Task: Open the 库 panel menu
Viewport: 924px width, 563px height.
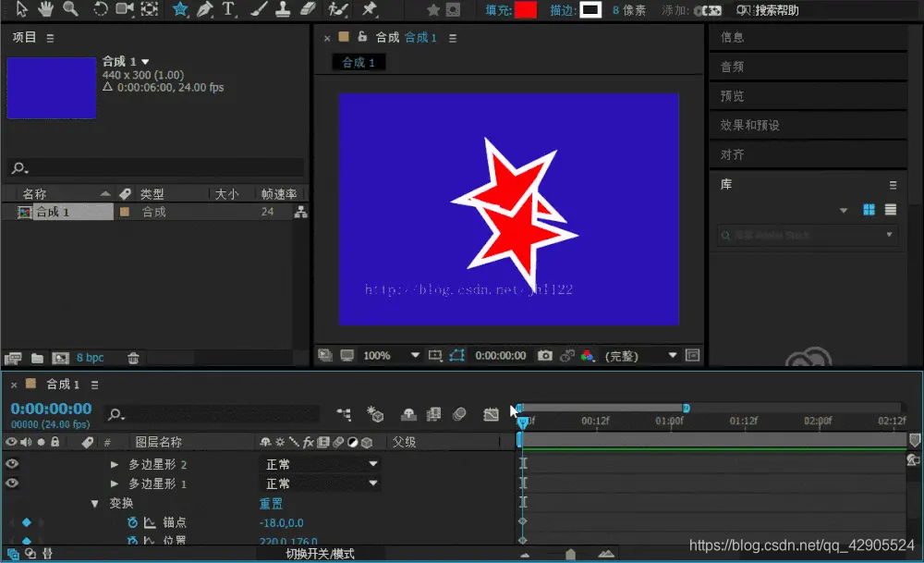Action: [x=893, y=185]
